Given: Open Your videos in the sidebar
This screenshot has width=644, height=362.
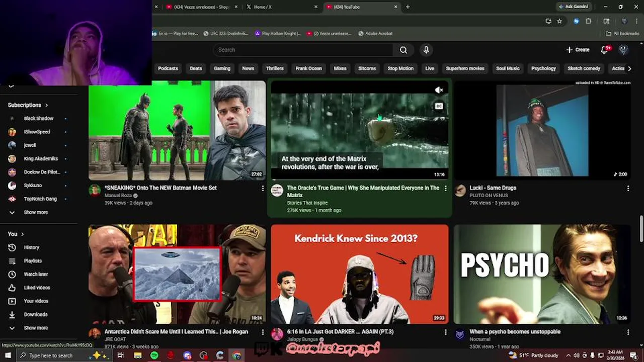Looking at the screenshot, I should (x=36, y=301).
